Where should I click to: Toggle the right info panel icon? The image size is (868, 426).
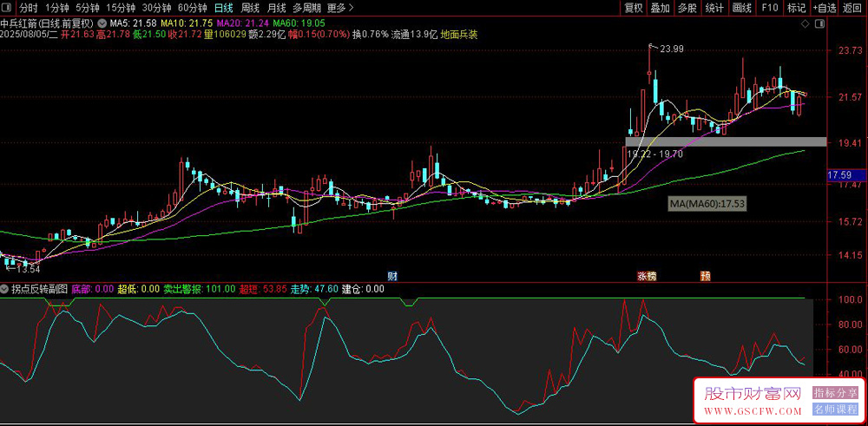pyautogui.click(x=820, y=23)
